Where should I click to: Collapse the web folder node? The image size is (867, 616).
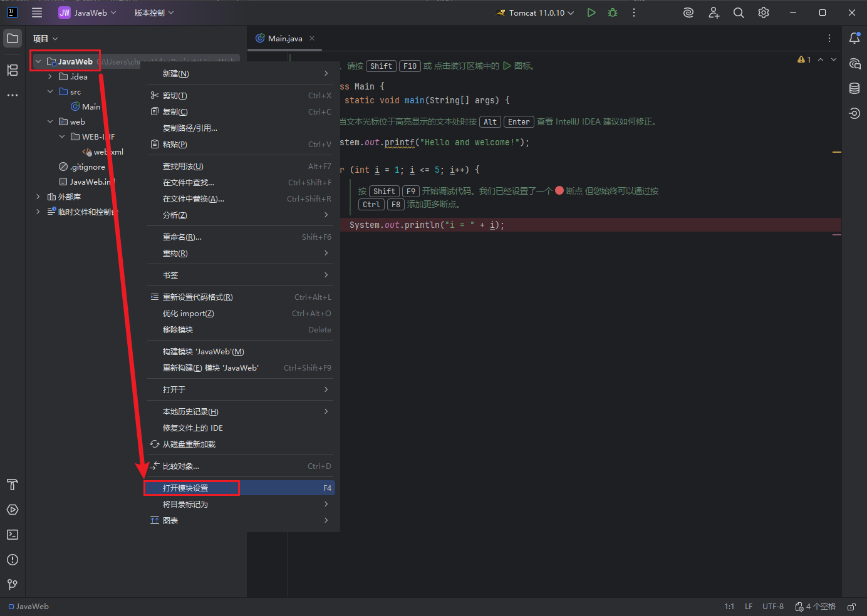(50, 121)
